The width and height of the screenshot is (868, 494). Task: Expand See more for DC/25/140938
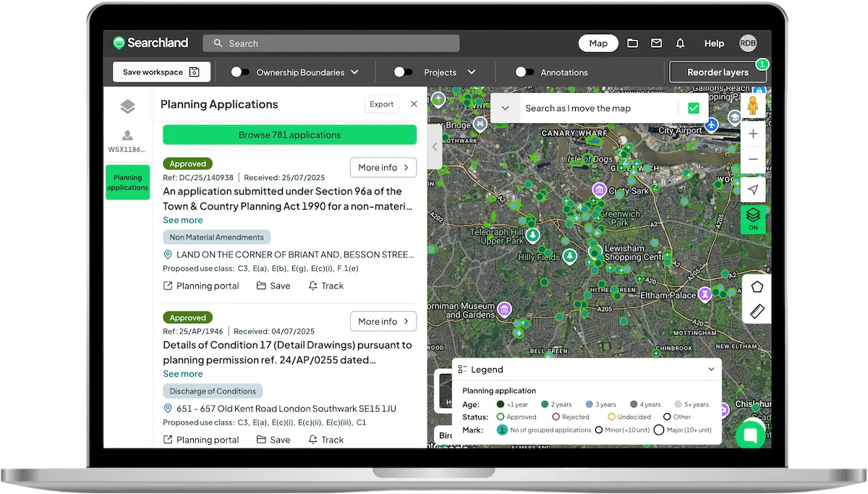(x=183, y=220)
